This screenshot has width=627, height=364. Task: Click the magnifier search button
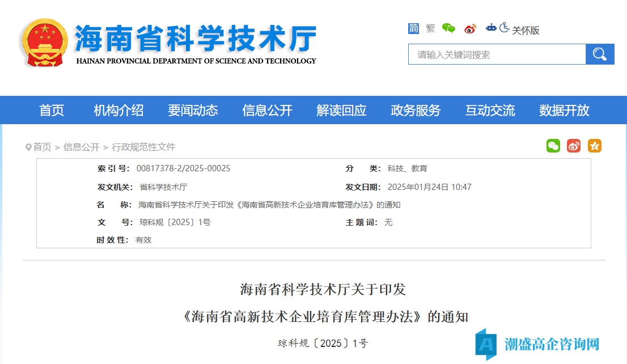(x=600, y=54)
